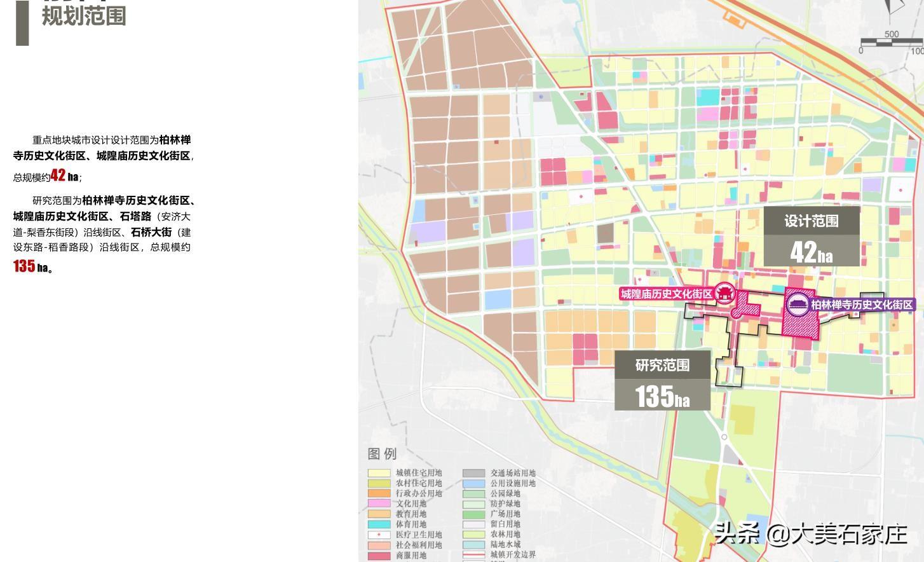924x562 pixels.
Task: Pick the 城镇住宅用地 legend color swatch
Action: click(379, 473)
